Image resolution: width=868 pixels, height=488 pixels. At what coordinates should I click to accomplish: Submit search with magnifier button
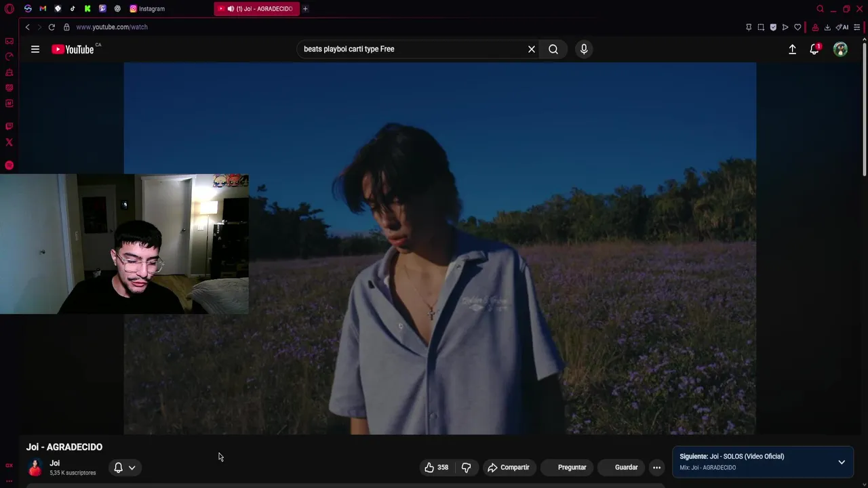(x=553, y=49)
